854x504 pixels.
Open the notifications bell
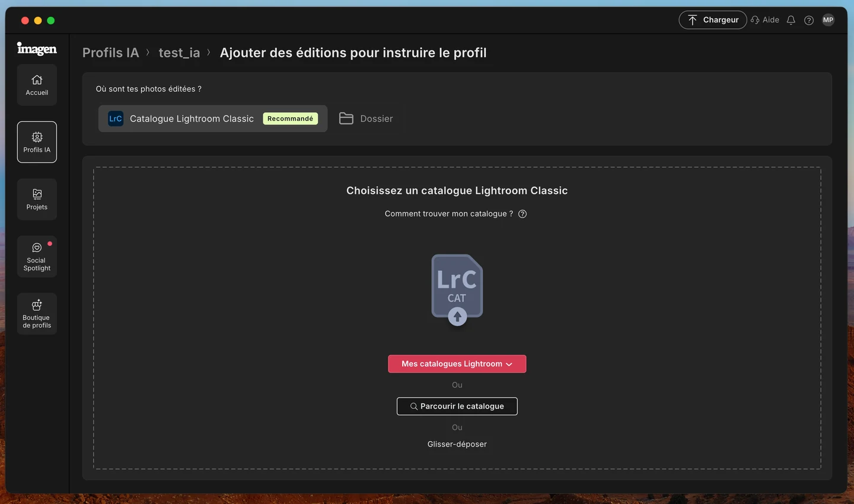tap(791, 20)
